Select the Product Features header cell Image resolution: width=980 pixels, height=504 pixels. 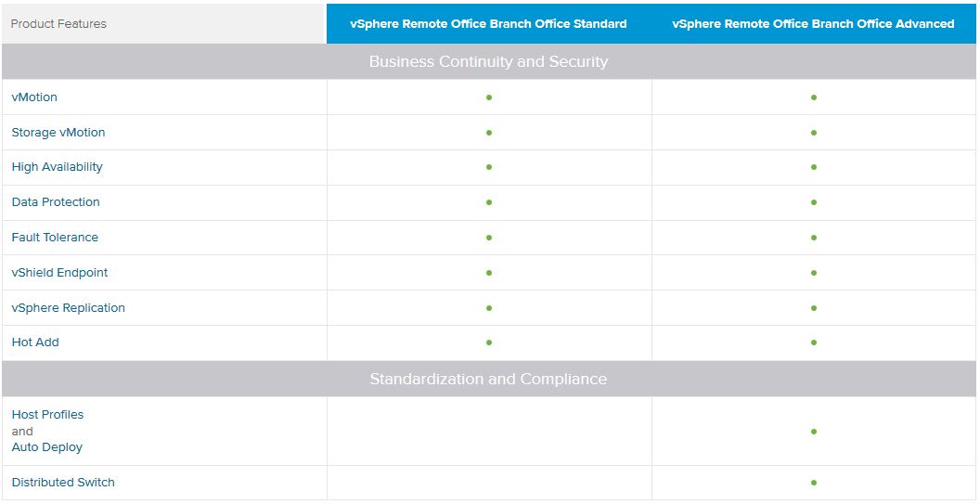click(x=163, y=24)
